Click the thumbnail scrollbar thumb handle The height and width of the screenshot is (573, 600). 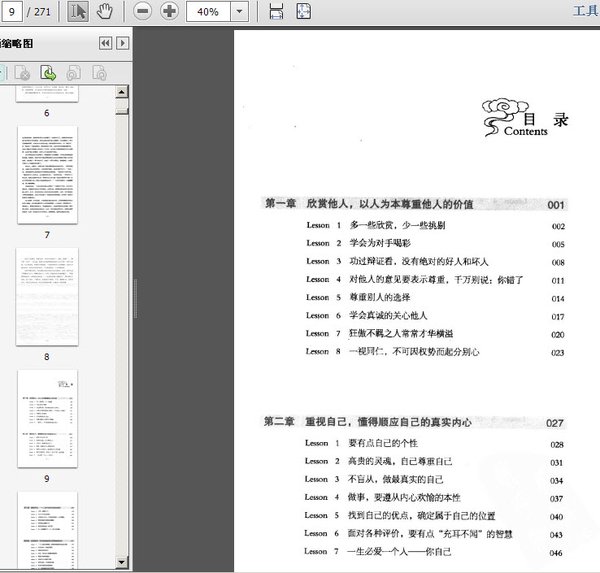tap(122, 111)
